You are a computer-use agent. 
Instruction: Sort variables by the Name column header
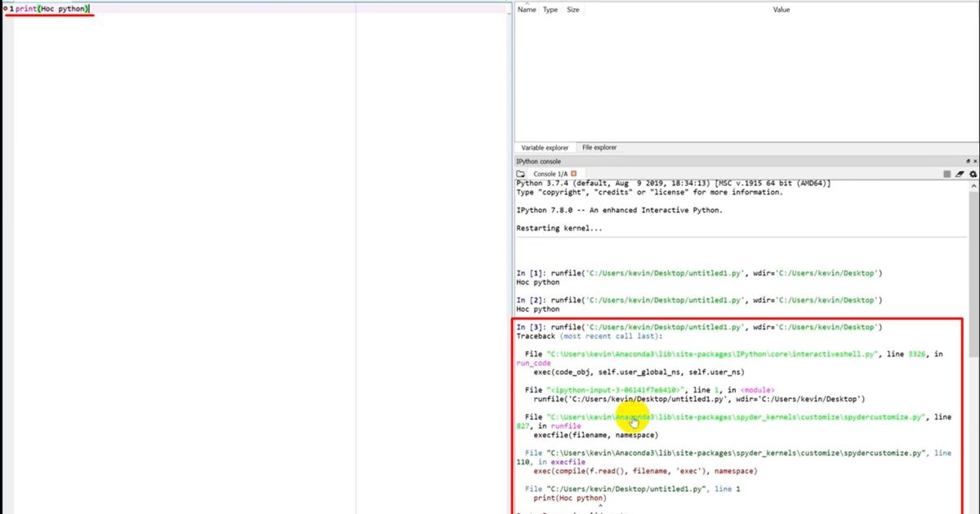(527, 9)
